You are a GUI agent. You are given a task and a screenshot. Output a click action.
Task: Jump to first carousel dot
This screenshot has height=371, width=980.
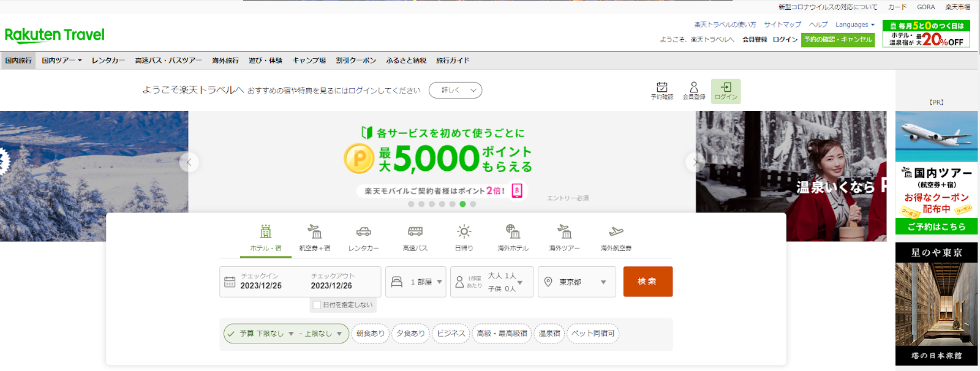[x=411, y=204]
